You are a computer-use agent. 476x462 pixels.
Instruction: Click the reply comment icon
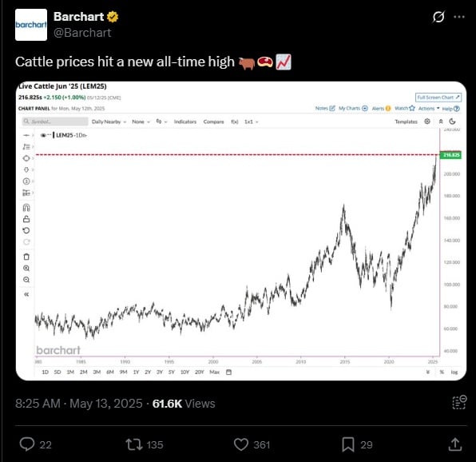27,444
